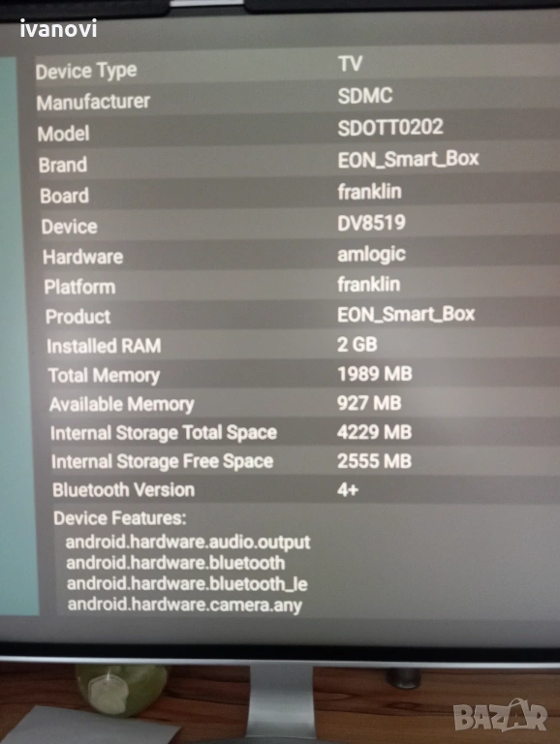This screenshot has width=560, height=744.
Task: Click the Device Features heading
Action: click(119, 518)
